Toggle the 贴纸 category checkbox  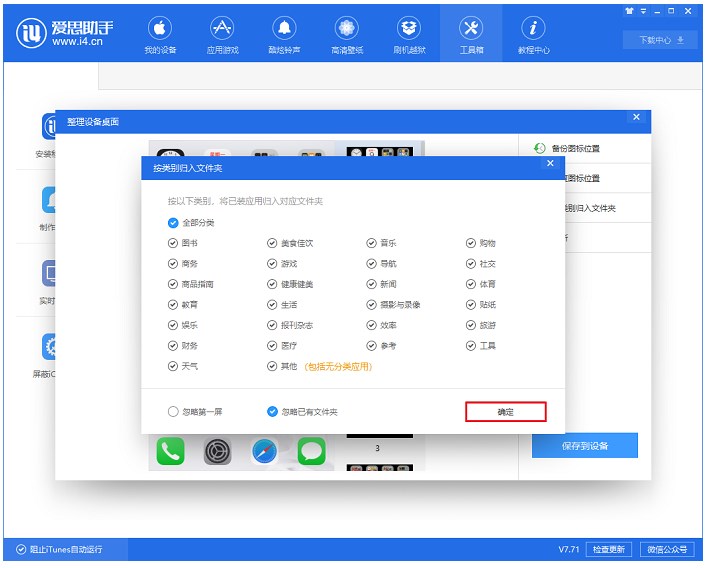[x=471, y=305]
